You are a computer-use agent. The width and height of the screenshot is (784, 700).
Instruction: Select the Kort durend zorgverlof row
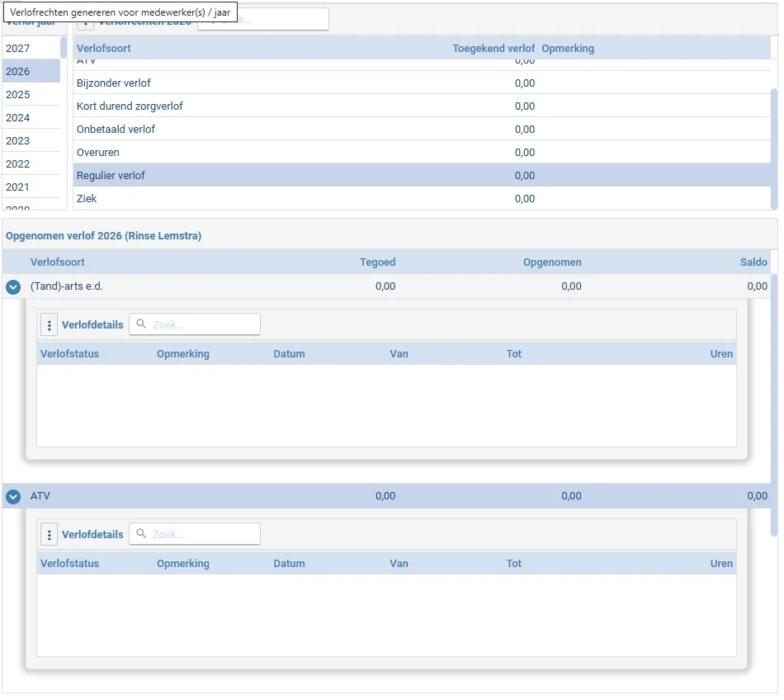tap(422, 106)
